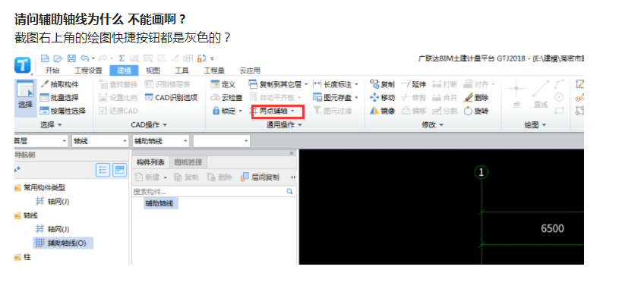The height and width of the screenshot is (298, 644).
Task: Open the 辅助轴线 component combo box
Action: coord(160,141)
